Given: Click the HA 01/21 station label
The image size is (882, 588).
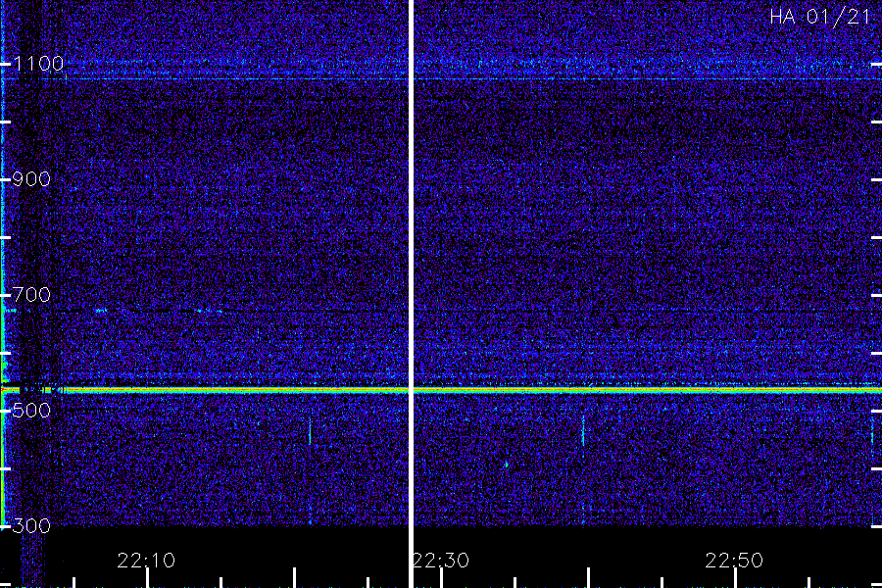Looking at the screenshot, I should click(x=820, y=17).
